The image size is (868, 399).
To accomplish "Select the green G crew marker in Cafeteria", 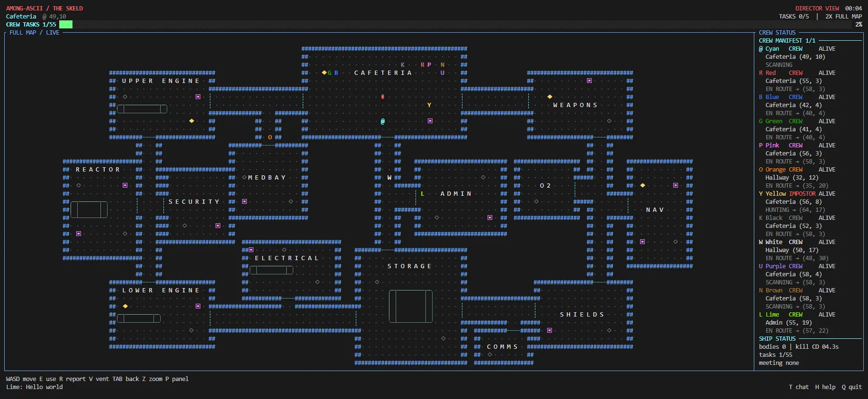I will [x=330, y=73].
